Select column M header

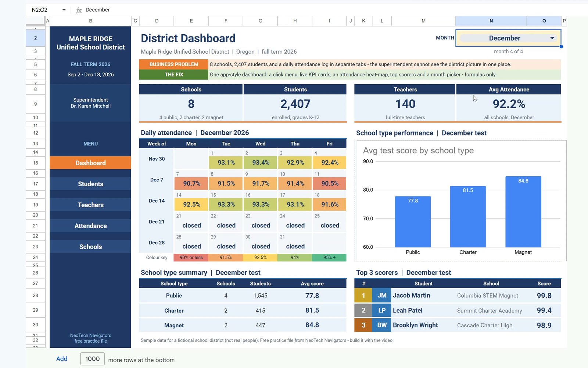(423, 21)
